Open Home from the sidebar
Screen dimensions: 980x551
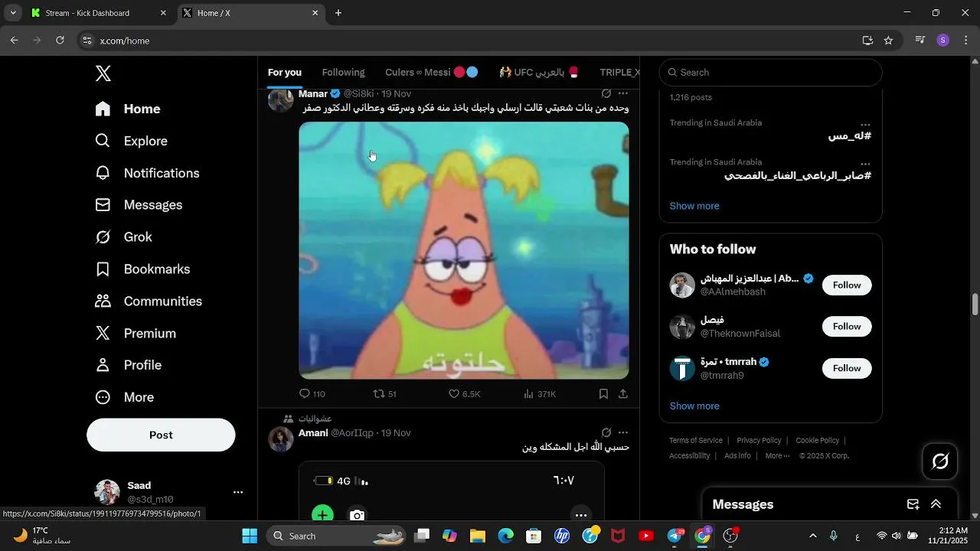[128, 109]
